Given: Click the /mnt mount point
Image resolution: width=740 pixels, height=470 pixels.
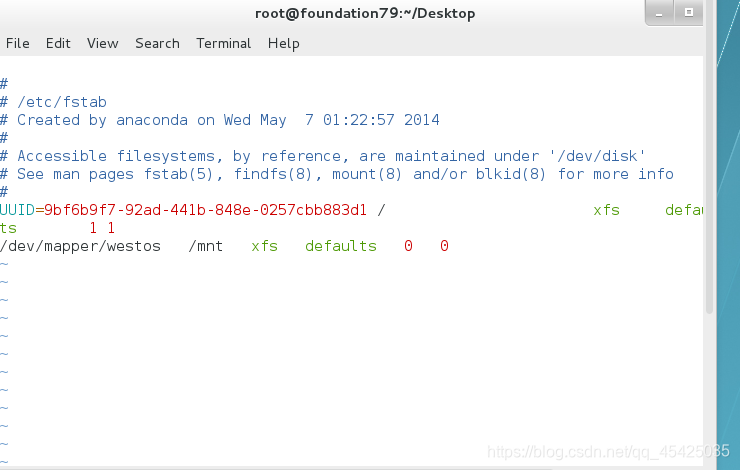Looking at the screenshot, I should (x=205, y=246).
